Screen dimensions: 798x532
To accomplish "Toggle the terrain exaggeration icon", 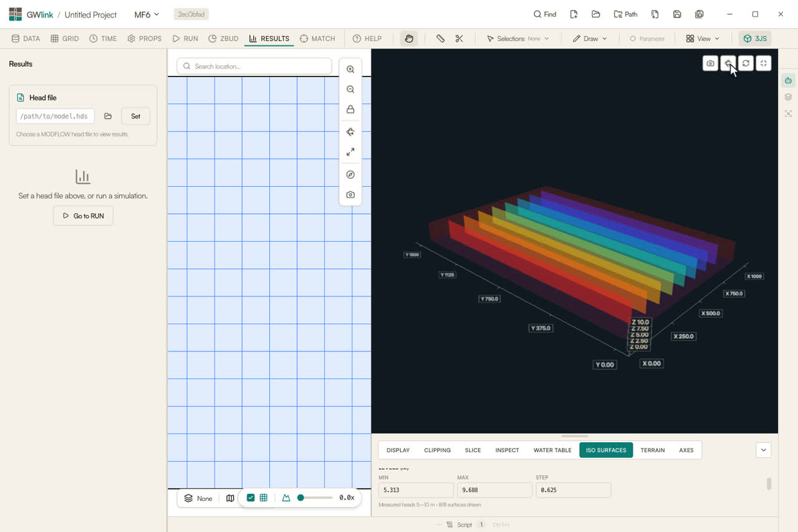I will [286, 498].
